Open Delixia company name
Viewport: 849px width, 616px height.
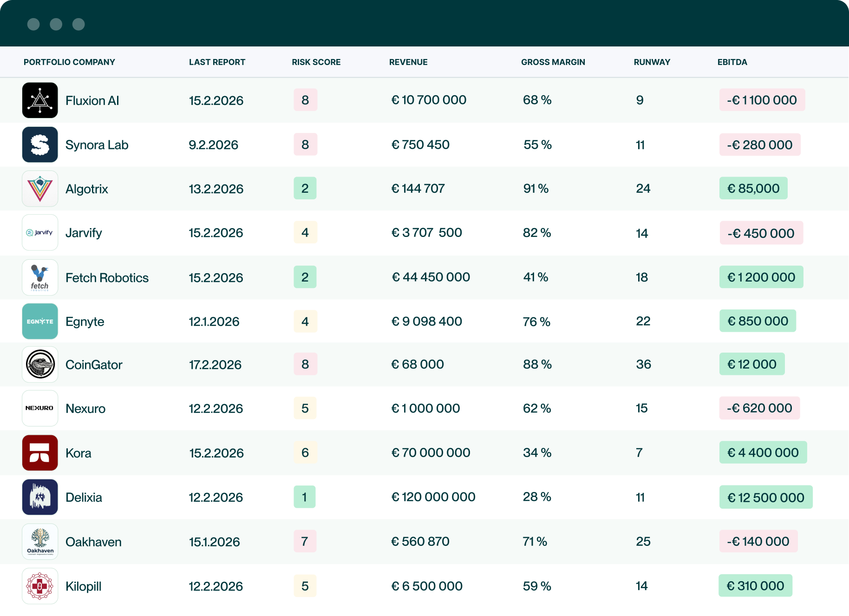[84, 498]
